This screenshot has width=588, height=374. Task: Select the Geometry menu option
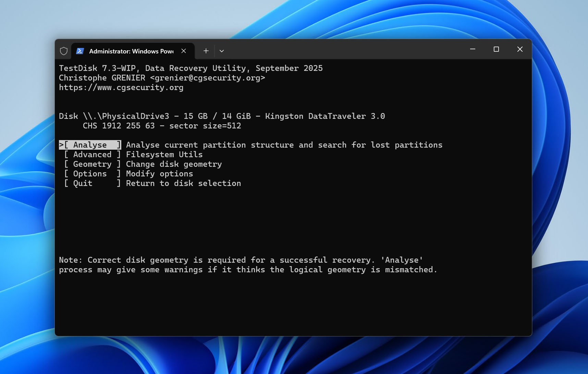coord(93,164)
